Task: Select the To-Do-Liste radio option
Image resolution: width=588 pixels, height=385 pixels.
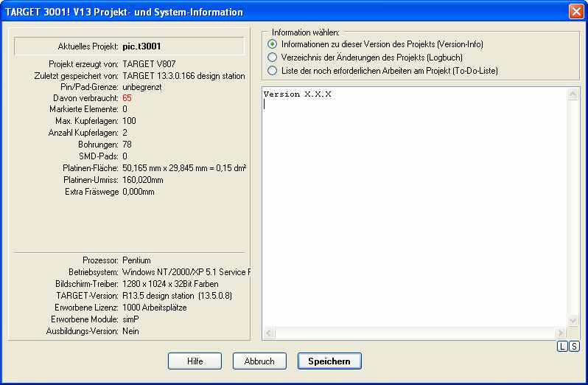Action: (273, 70)
